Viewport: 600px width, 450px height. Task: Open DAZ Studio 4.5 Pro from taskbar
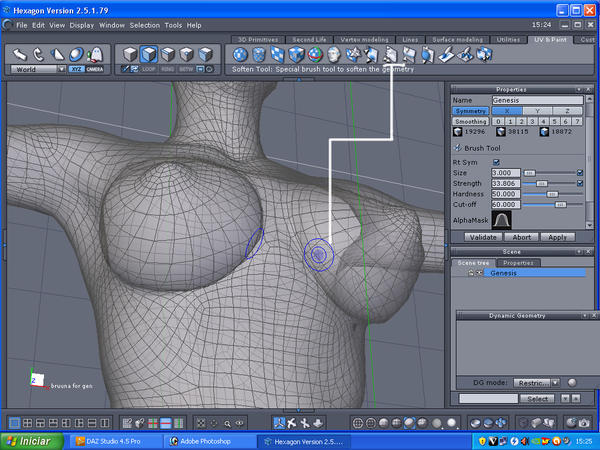(117, 440)
